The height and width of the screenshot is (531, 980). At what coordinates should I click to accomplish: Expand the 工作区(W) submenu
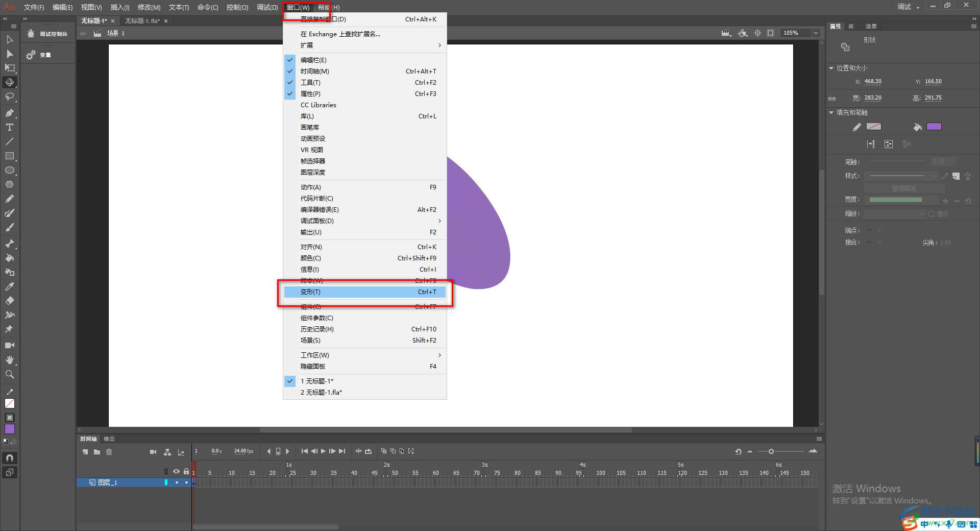coord(365,355)
